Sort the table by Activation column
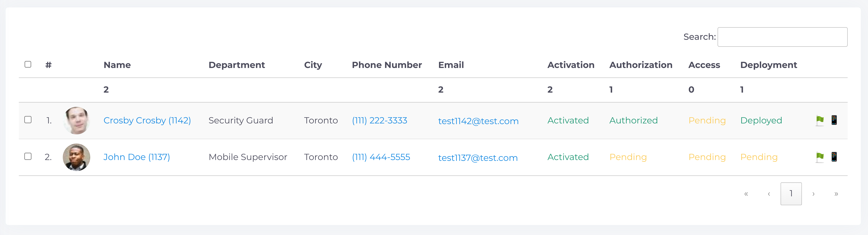The image size is (868, 235). click(571, 65)
